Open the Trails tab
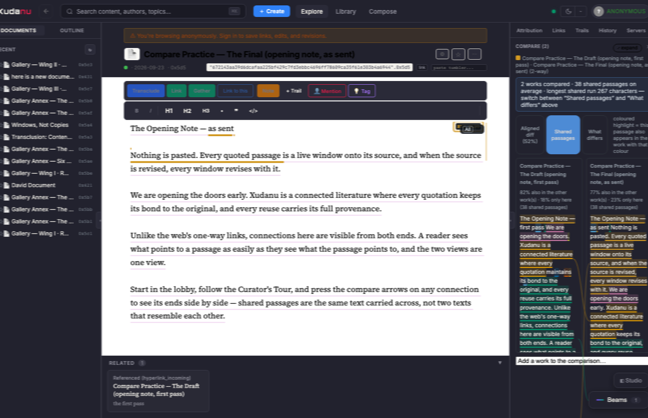 (x=582, y=31)
